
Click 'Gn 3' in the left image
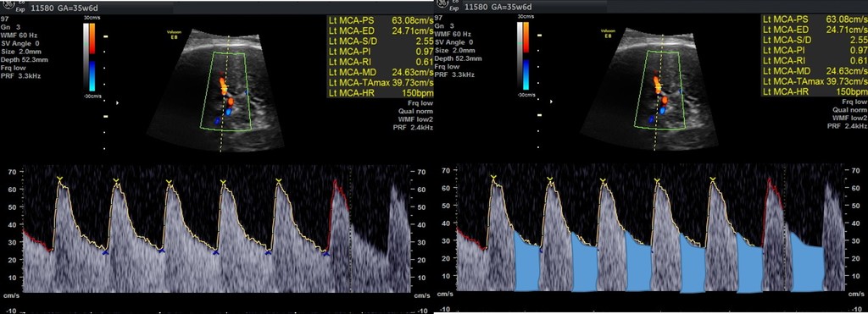click(10, 26)
